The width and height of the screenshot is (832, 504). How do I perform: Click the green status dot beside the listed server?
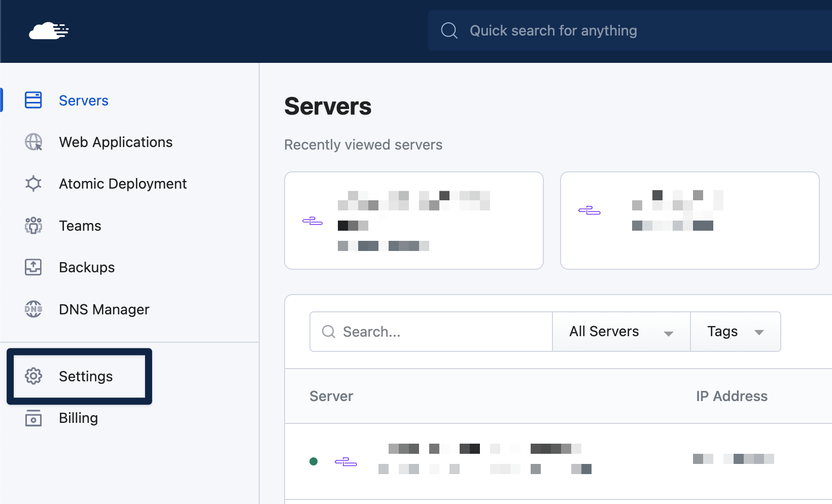(x=314, y=461)
